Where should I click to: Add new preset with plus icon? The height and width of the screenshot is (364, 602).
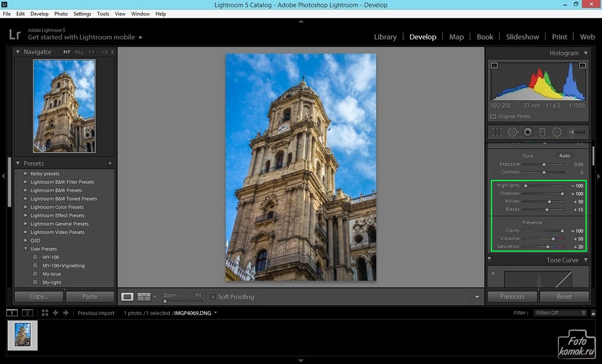click(x=110, y=163)
